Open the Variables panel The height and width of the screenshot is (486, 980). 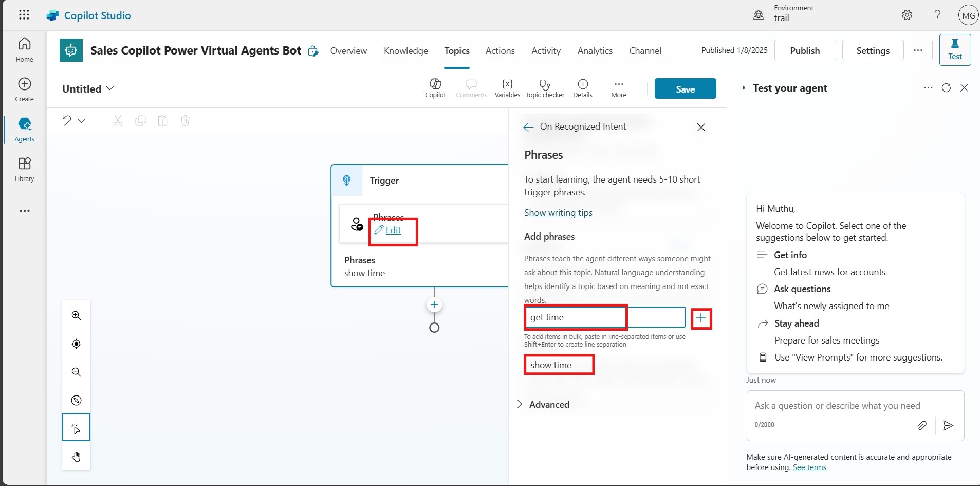[507, 87]
